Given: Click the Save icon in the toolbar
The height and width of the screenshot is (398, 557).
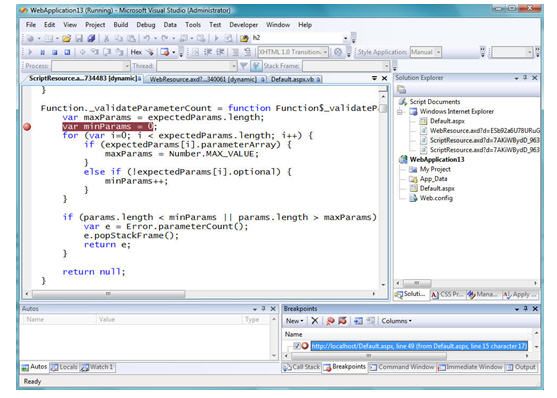Looking at the screenshot, I should click(79, 38).
